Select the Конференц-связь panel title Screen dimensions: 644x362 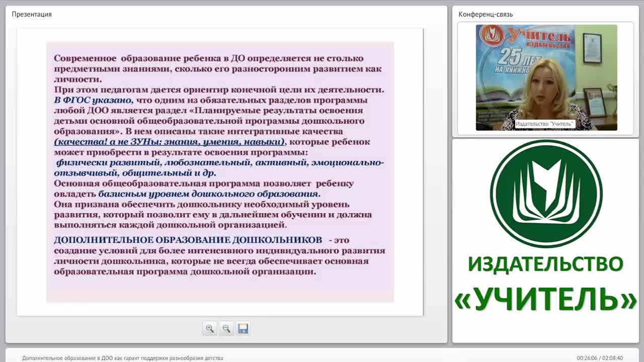click(x=486, y=14)
